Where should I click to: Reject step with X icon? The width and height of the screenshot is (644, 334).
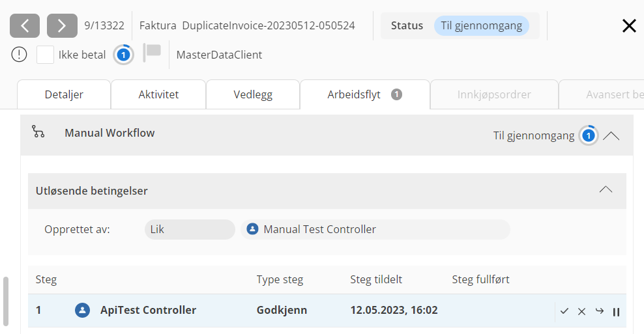coord(582,311)
